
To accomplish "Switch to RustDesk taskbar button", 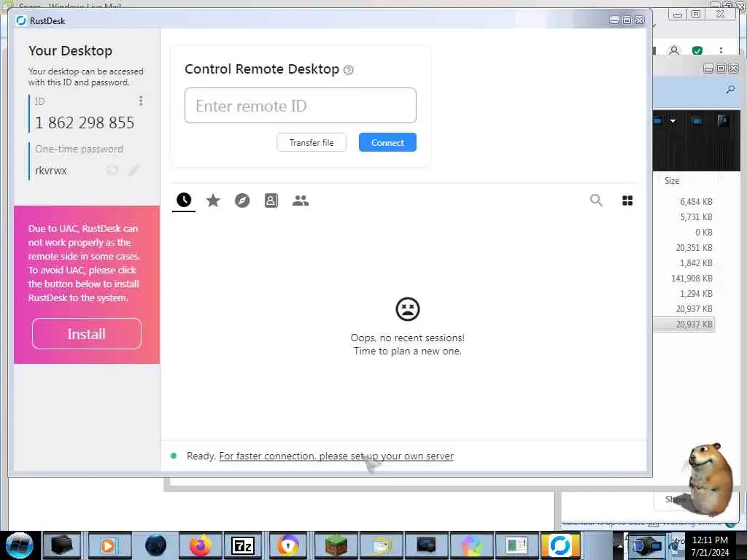I will 560,545.
